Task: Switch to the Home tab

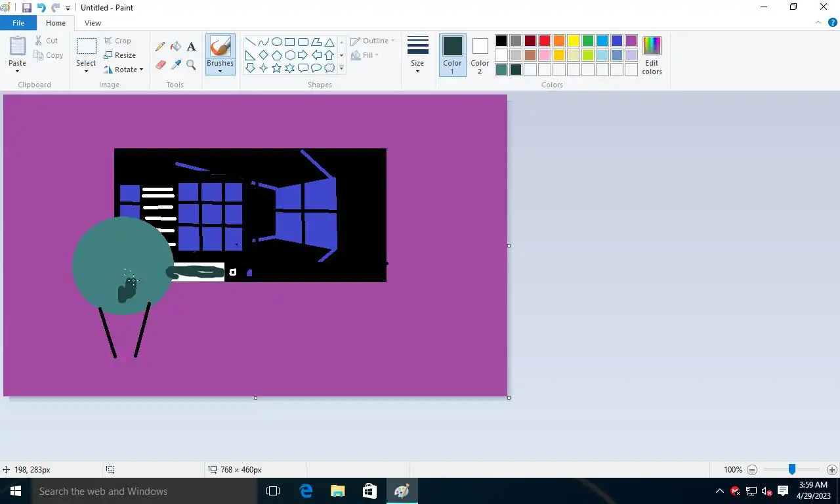Action: click(x=56, y=23)
